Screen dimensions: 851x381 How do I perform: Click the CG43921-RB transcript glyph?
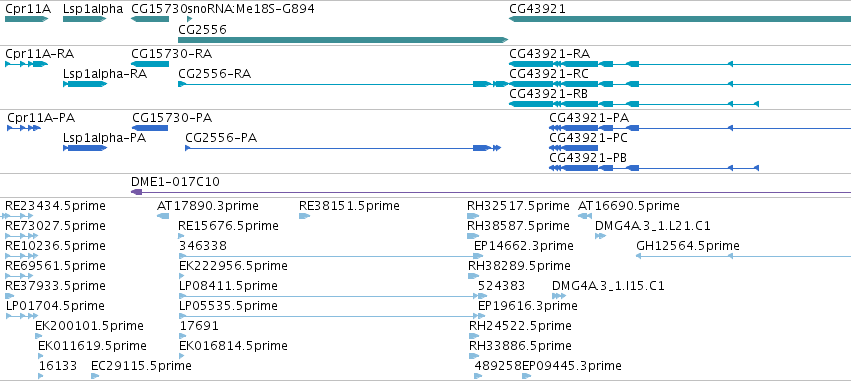[633, 104]
